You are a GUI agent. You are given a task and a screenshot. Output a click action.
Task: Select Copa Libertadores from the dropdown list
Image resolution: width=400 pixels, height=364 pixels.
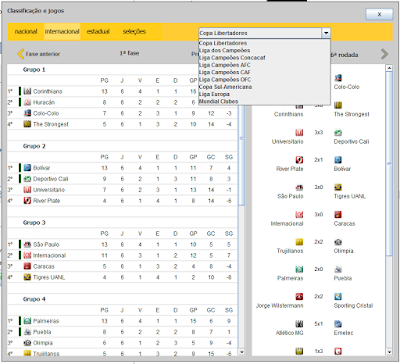264,43
